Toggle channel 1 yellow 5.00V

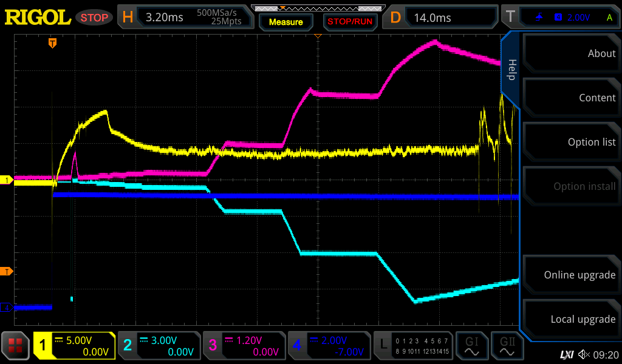coord(74,346)
